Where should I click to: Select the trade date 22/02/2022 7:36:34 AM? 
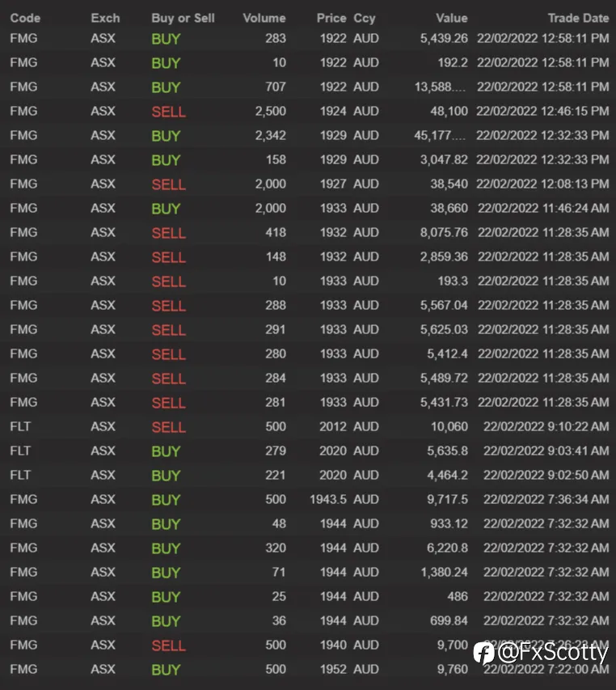[x=546, y=499]
